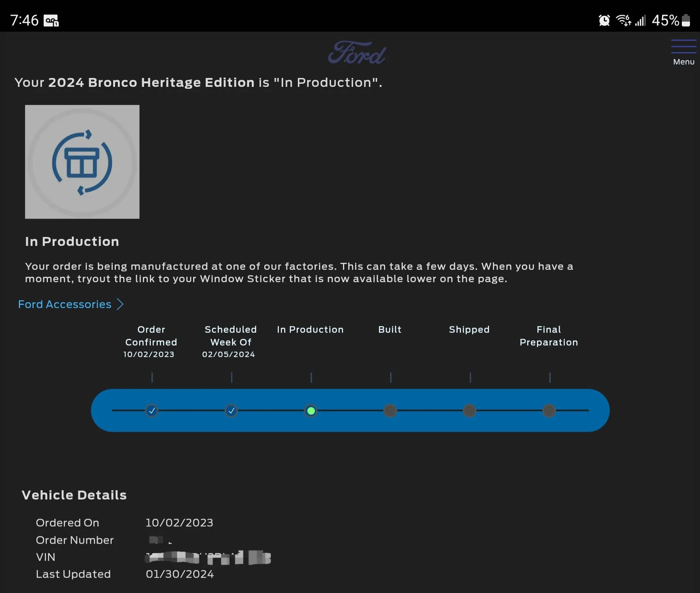Tap the Final Preparation timeline label
Screen dimensions: 700x593
[549, 335]
